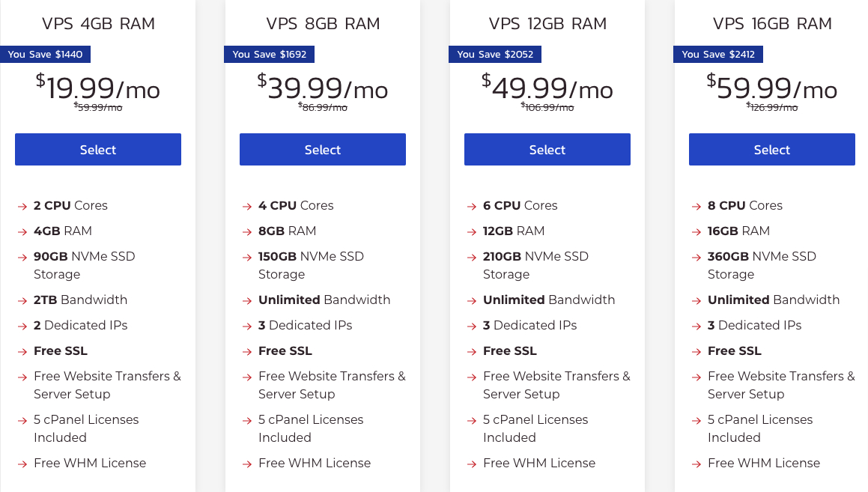Click the crossed-out $86.99/mo price

(324, 108)
